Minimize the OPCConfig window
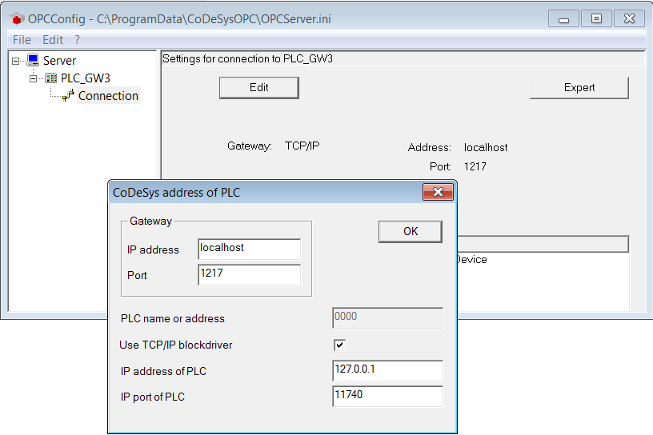This screenshot has height=435, width=653. coord(563,19)
